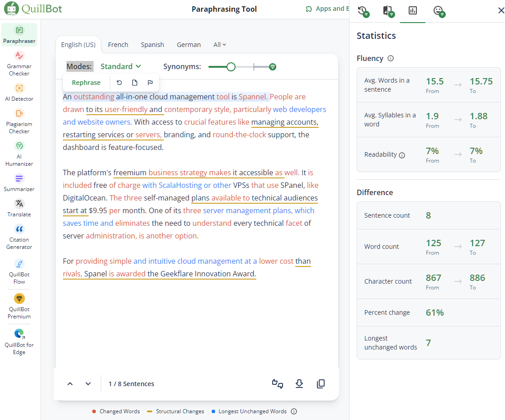Click the document icon in the Rephrase popup
Screen dimensions: 505x420
tap(135, 83)
